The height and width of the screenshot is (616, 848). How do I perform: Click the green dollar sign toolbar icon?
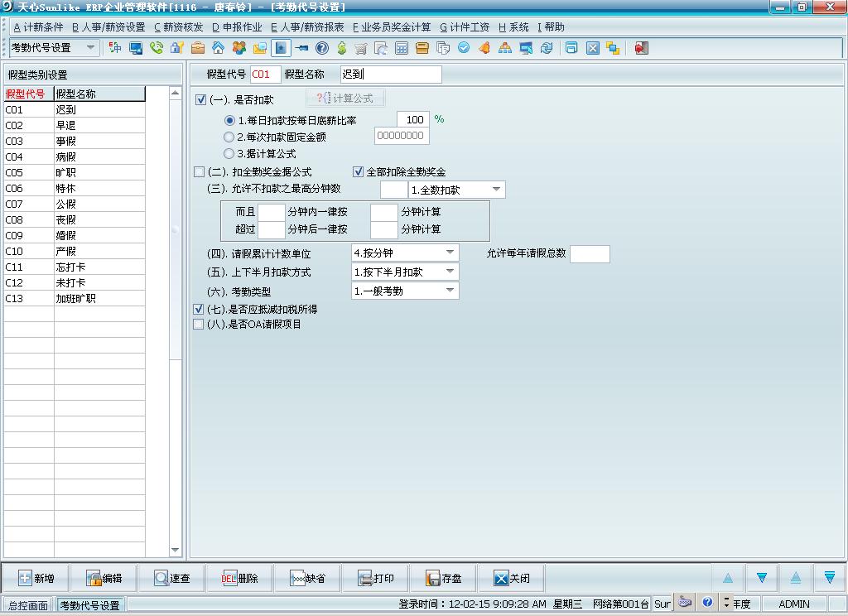pos(341,48)
